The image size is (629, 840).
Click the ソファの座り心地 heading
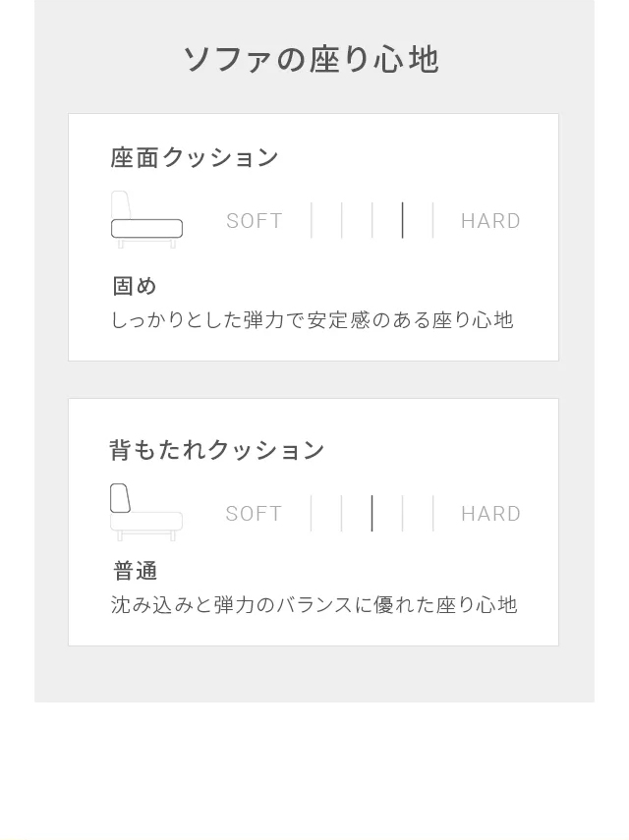click(312, 59)
